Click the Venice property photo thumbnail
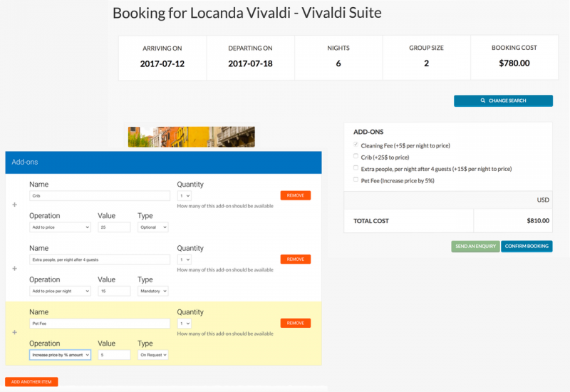This screenshot has width=570, height=392. coord(192,137)
